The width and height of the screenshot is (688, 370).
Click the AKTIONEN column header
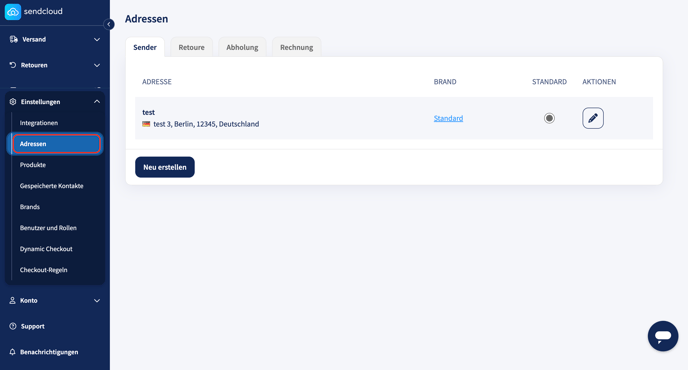(x=599, y=82)
